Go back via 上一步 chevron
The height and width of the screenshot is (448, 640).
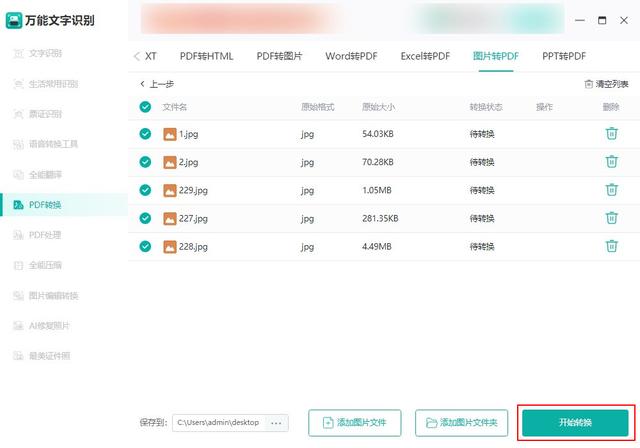tap(142, 84)
